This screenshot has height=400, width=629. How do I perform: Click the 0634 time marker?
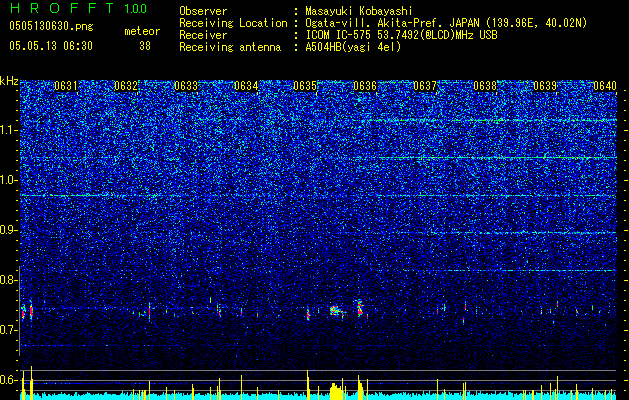click(246, 86)
